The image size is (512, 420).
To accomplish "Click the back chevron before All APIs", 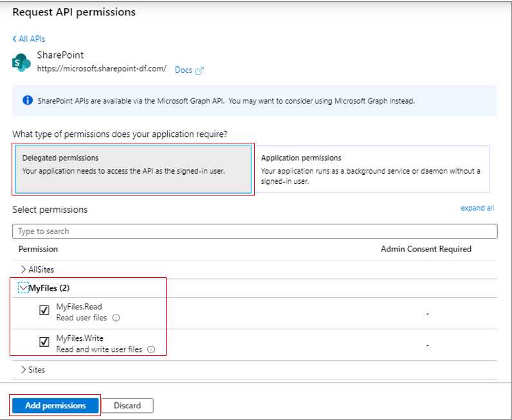I will [x=14, y=39].
